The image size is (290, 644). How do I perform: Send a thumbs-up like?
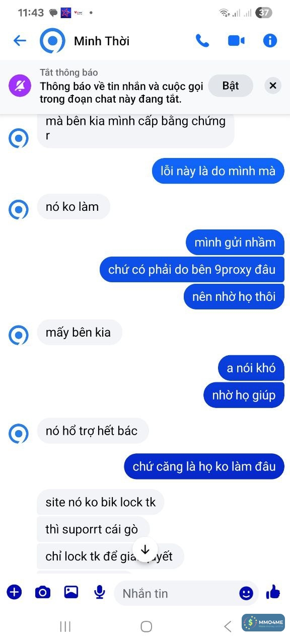(273, 592)
